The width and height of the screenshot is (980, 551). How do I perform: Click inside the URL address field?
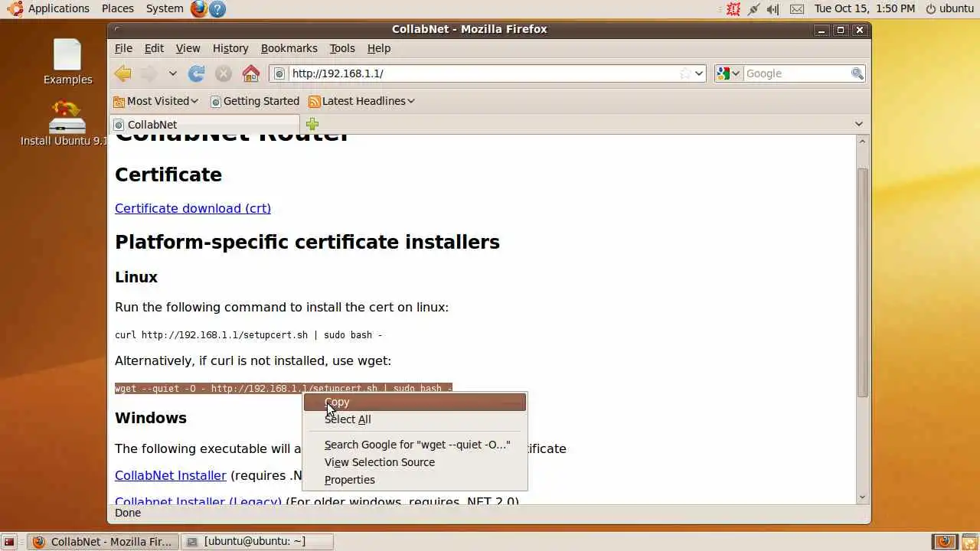tap(484, 73)
